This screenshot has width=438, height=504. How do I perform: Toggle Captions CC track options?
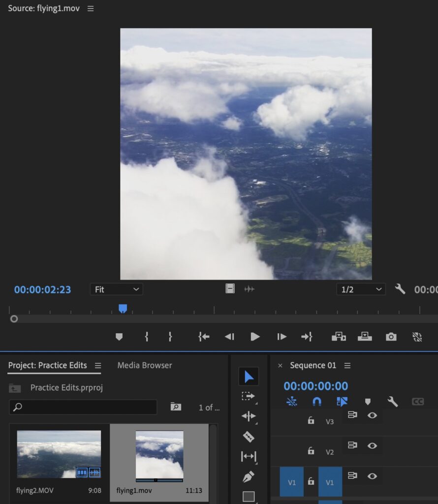pos(418,402)
